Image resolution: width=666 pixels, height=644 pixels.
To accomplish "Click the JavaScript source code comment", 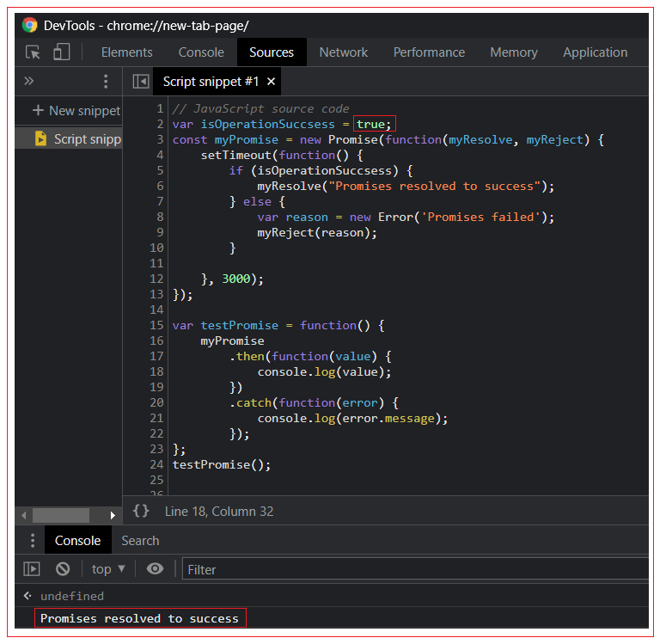I will click(260, 109).
